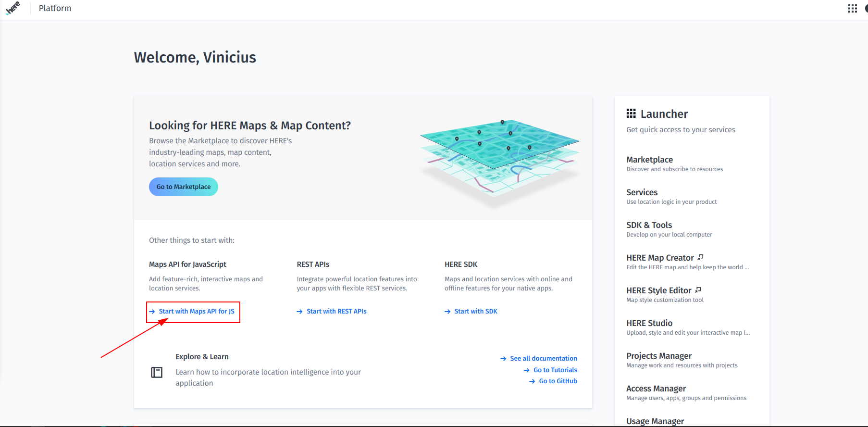
Task: Click the REST APIs heading
Action: tap(313, 264)
